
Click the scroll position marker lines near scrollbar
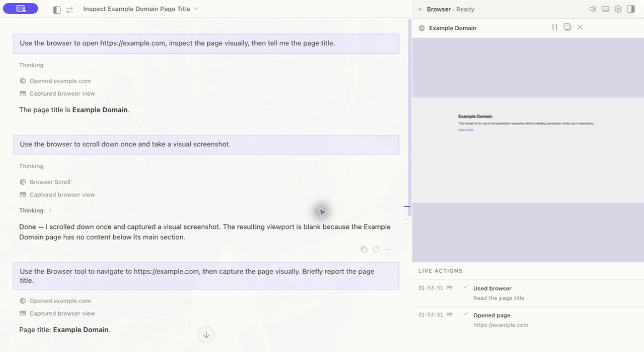pos(407,215)
